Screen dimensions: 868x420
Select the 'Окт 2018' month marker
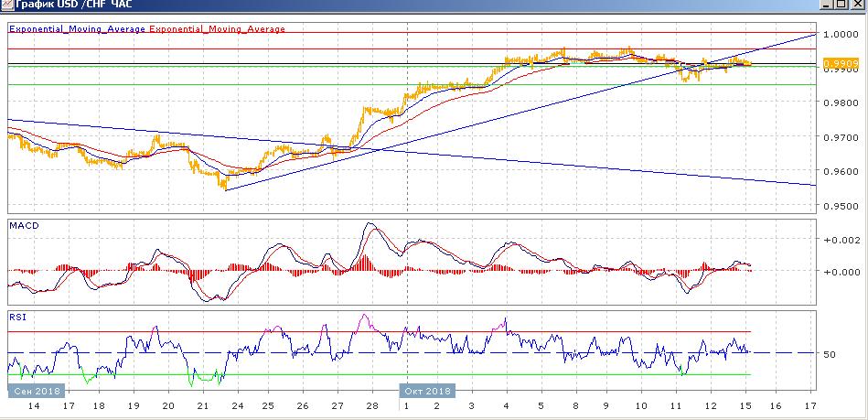coord(427,391)
